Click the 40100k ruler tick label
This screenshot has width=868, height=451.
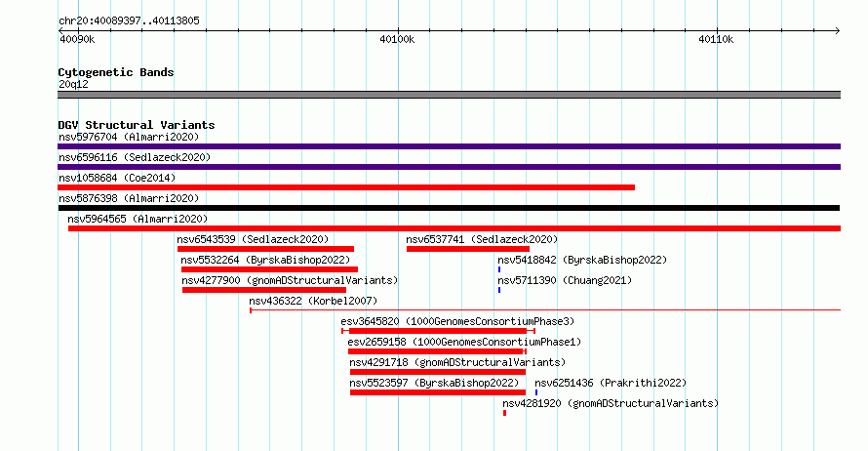coord(397,39)
